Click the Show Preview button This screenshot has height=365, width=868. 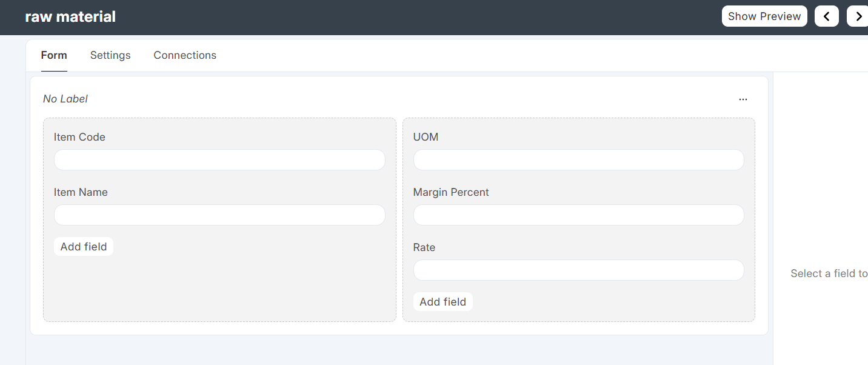coord(764,16)
